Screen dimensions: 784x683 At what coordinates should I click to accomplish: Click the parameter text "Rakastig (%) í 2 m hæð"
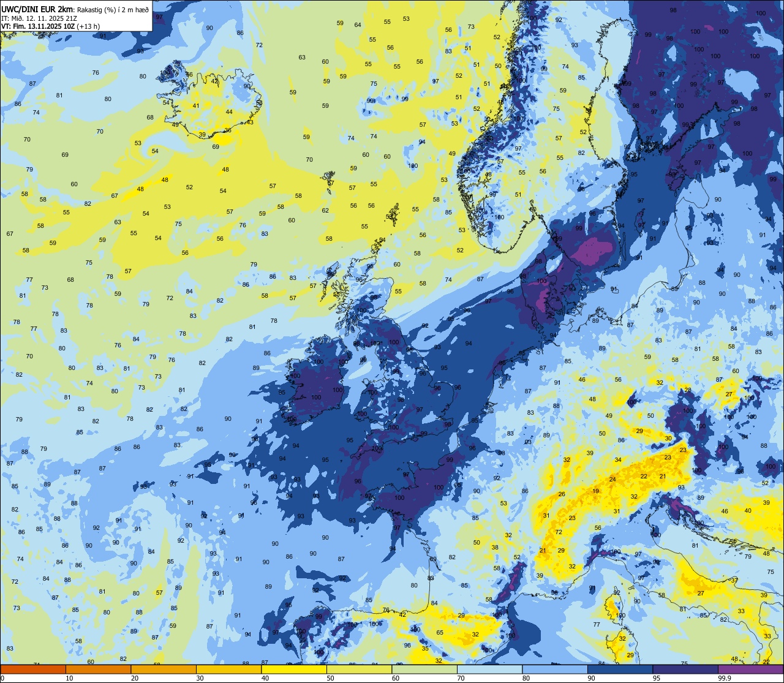tap(113, 9)
